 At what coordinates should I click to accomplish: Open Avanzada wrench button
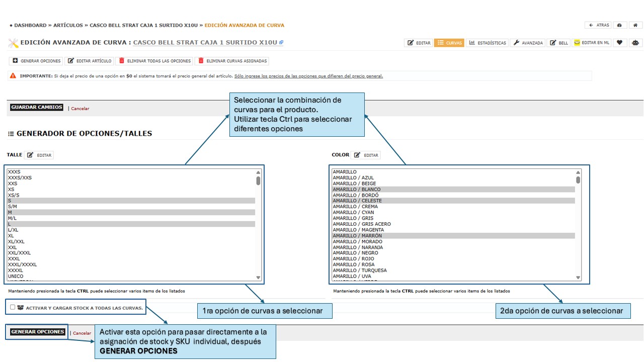[528, 43]
